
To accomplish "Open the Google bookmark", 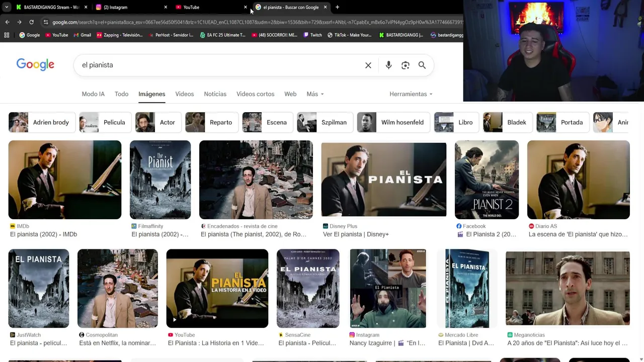I will [x=29, y=35].
